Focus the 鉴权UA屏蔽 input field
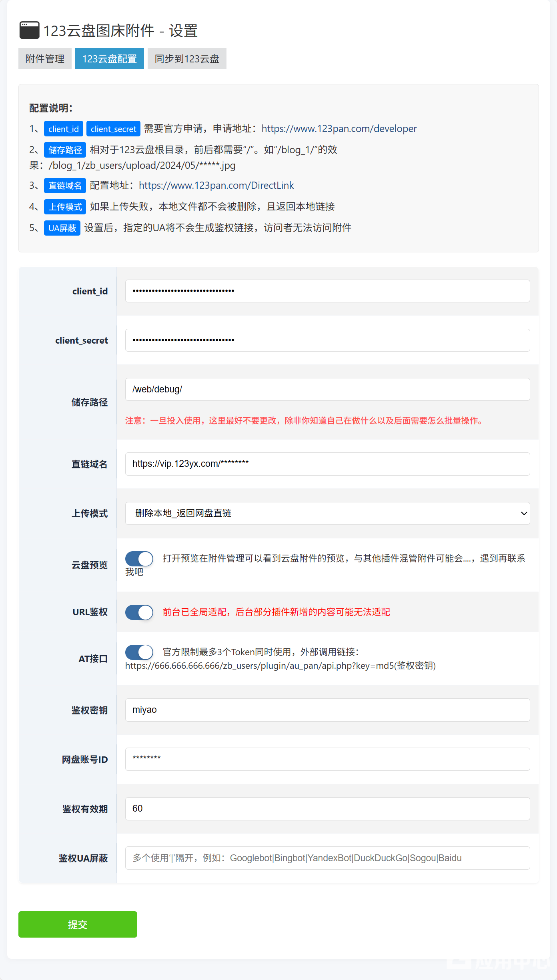Screen dimensions: 557x980 327,858
